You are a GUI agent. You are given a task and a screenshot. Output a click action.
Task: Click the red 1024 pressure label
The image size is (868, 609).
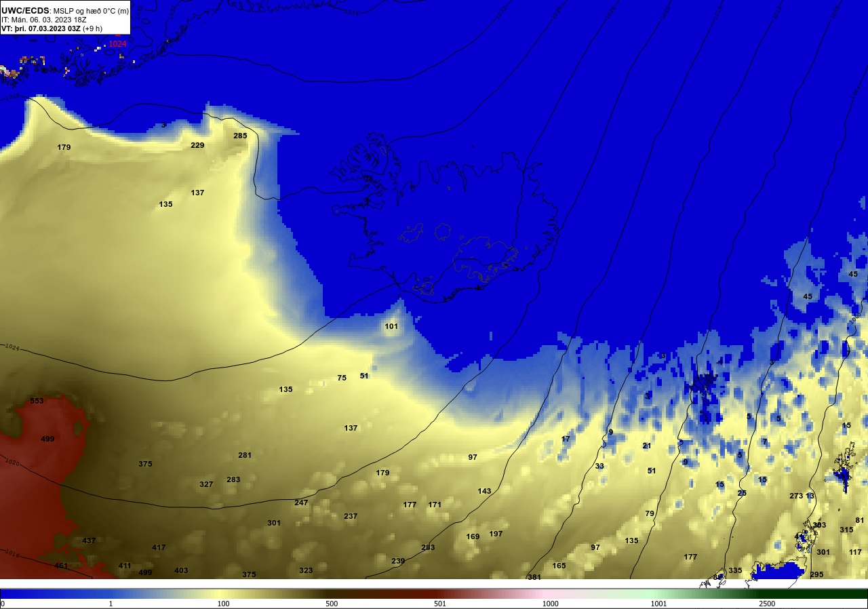(x=118, y=44)
